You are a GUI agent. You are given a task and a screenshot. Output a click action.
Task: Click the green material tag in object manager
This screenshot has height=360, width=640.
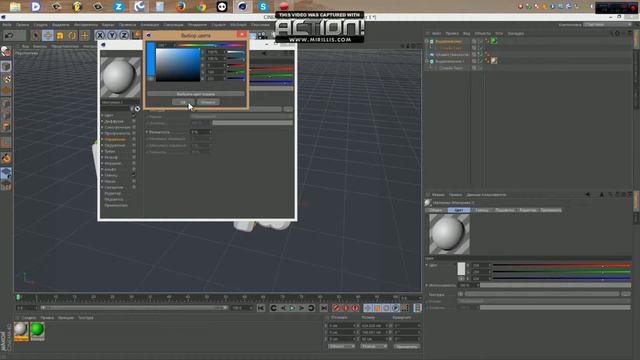coord(494,41)
